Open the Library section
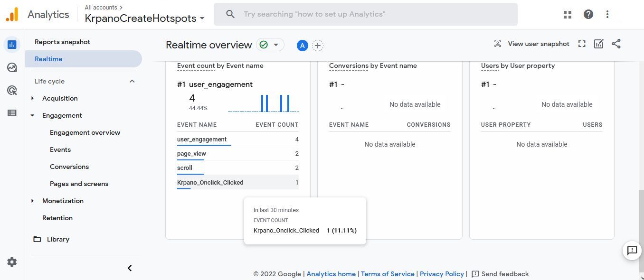644x280 pixels. pyautogui.click(x=58, y=239)
